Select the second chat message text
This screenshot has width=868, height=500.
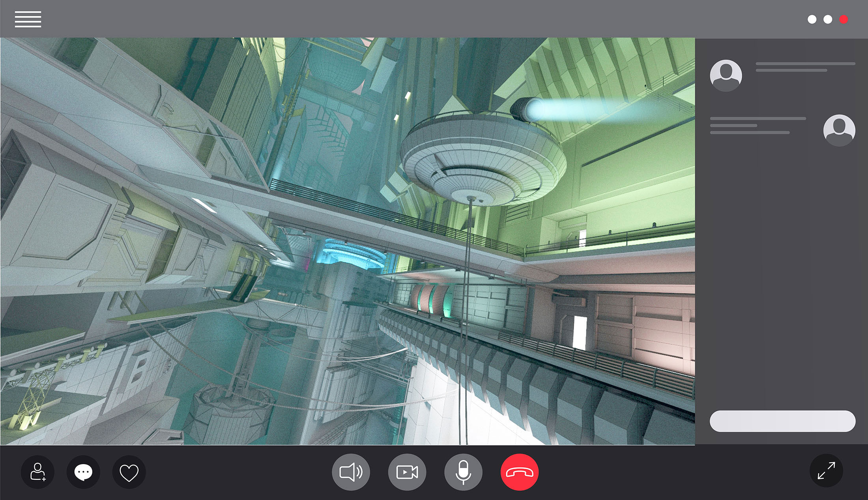pos(758,125)
